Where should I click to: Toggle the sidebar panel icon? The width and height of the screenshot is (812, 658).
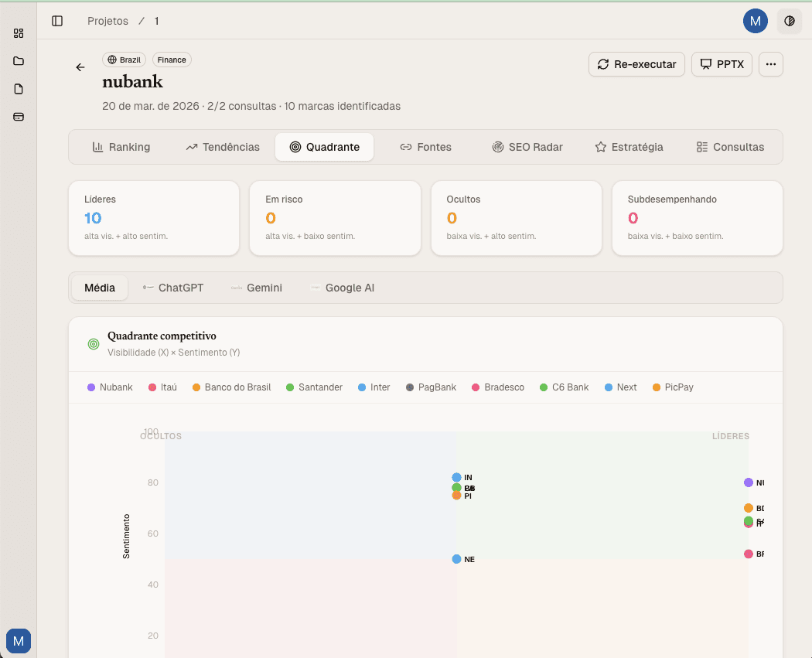point(57,21)
